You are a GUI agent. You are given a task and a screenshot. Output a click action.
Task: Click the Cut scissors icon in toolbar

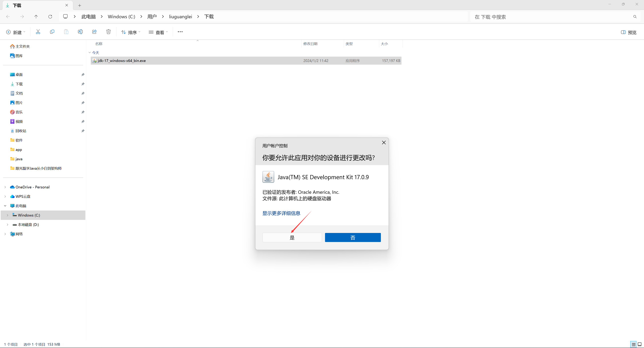pyautogui.click(x=38, y=32)
